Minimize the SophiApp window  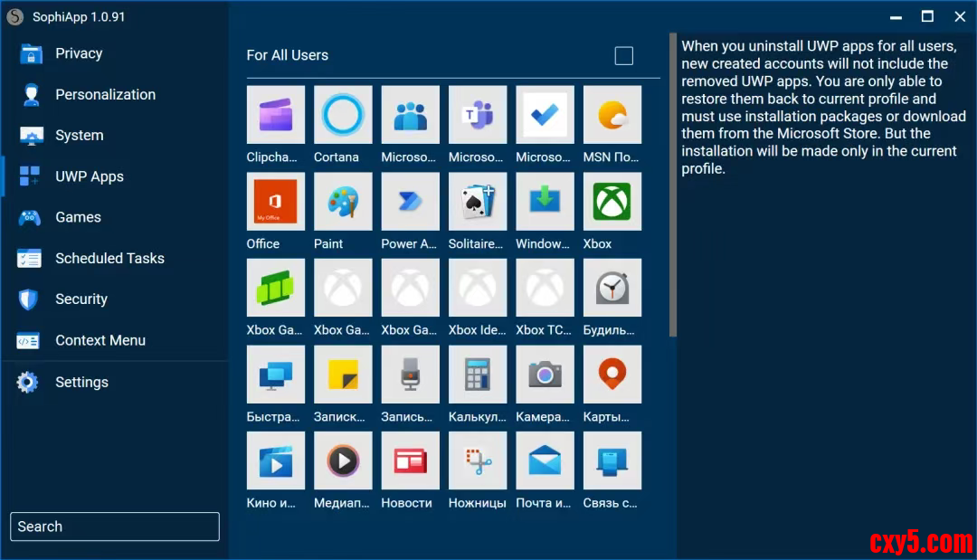tap(896, 17)
